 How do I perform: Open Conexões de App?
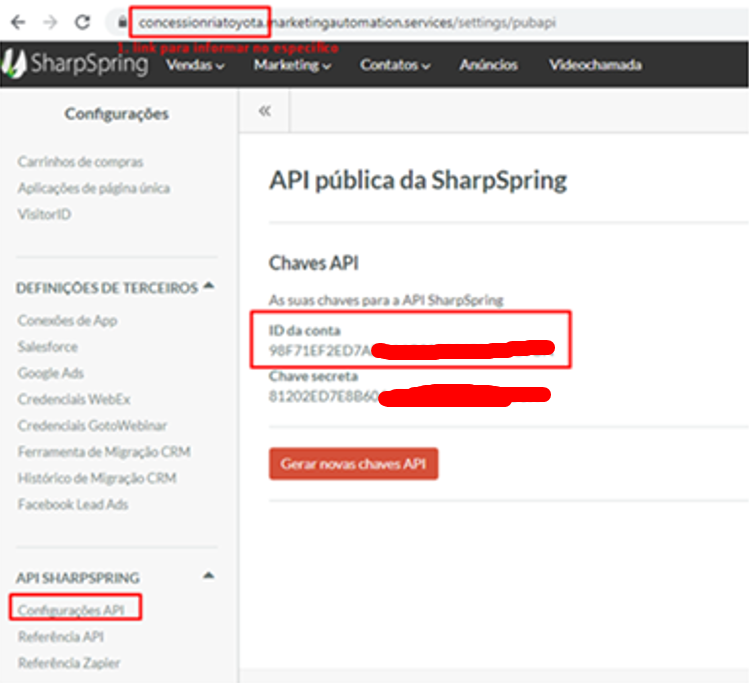[x=67, y=320]
